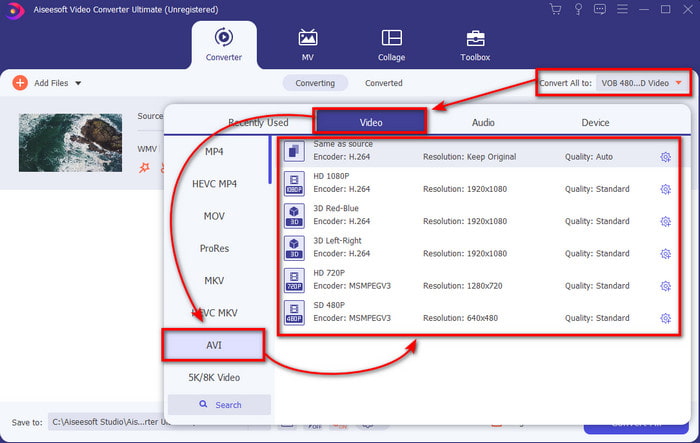Open settings gear for SD 480P
Viewport: 700px width, 443px height.
[665, 318]
